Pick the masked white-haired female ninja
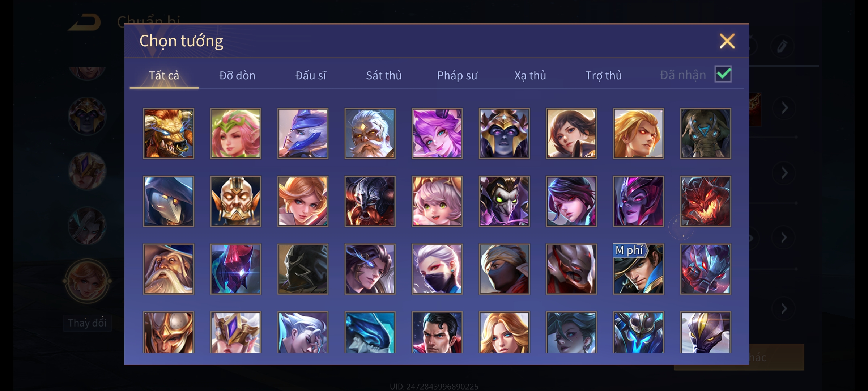The height and width of the screenshot is (391, 868). coord(437,269)
